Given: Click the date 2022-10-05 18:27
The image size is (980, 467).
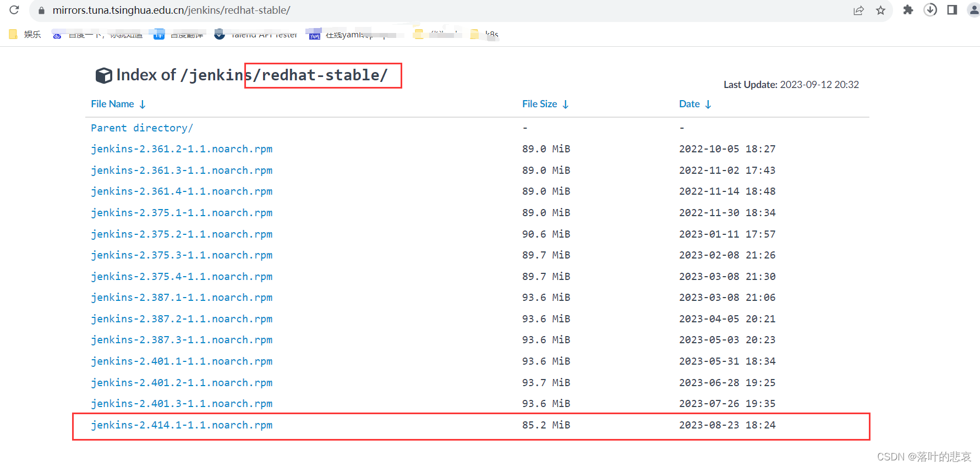Looking at the screenshot, I should (x=727, y=149).
